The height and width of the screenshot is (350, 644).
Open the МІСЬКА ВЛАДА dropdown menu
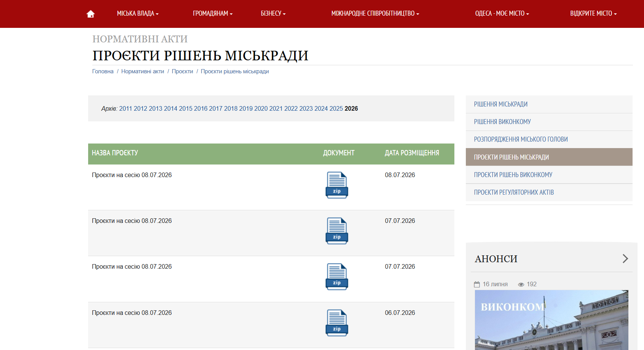[138, 13]
